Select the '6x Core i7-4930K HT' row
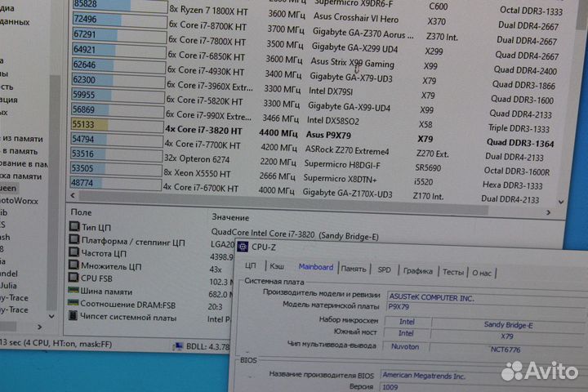Screen dimensions: 588x392 point(206,71)
